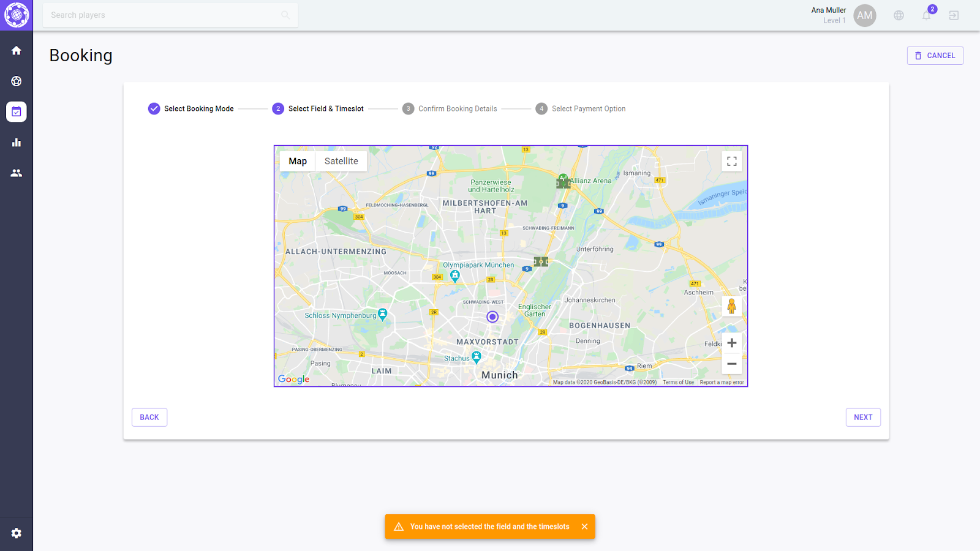980x551 pixels.
Task: Open Google logo link on map
Action: (x=294, y=379)
